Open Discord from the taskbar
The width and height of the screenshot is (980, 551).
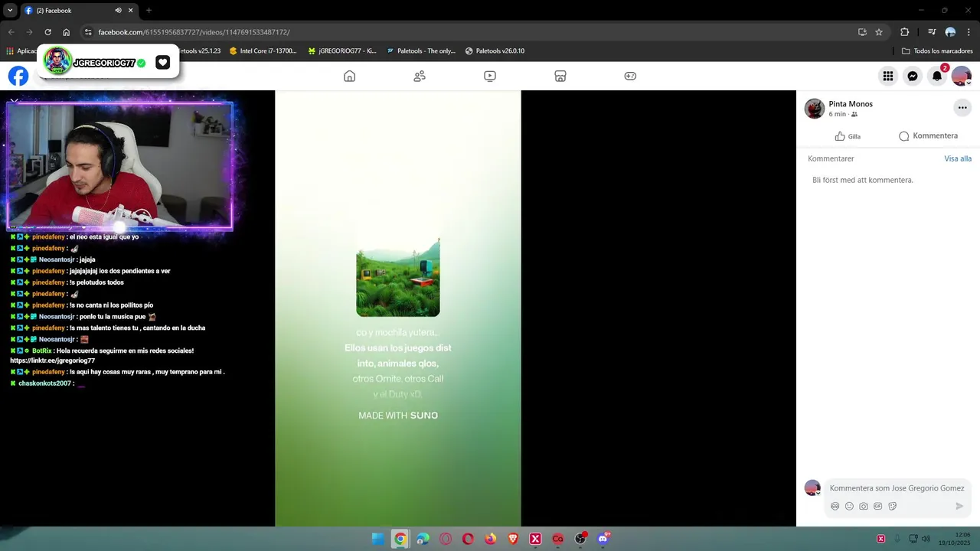point(603,539)
